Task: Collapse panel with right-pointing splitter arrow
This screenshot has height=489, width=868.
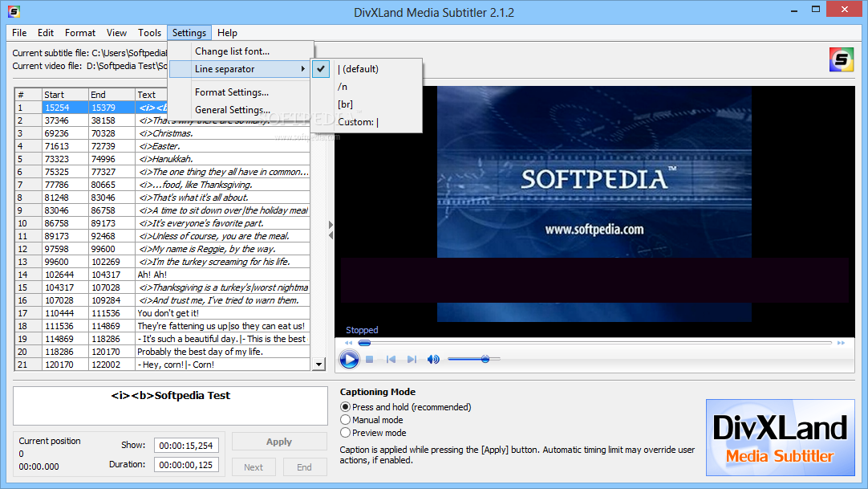Action: (x=331, y=225)
